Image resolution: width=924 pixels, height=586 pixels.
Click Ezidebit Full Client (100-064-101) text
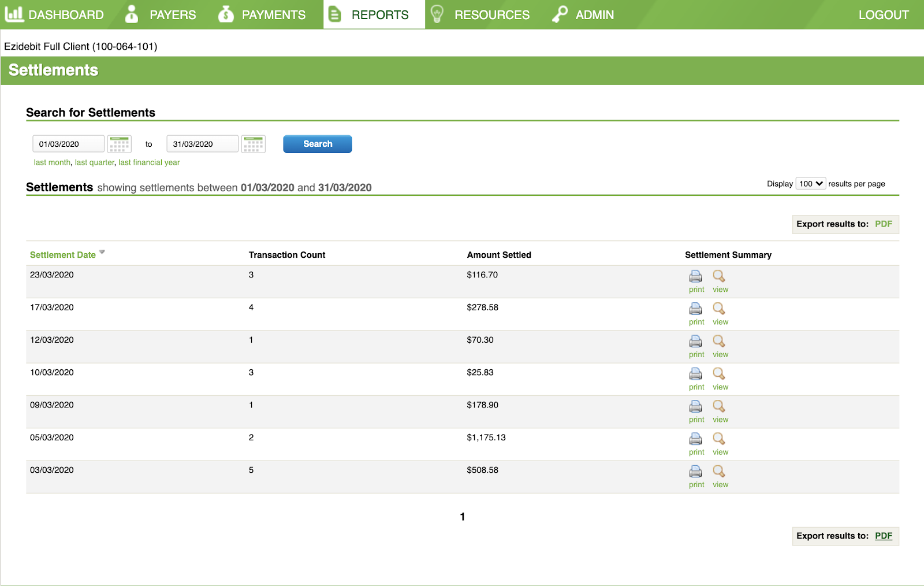tap(81, 46)
